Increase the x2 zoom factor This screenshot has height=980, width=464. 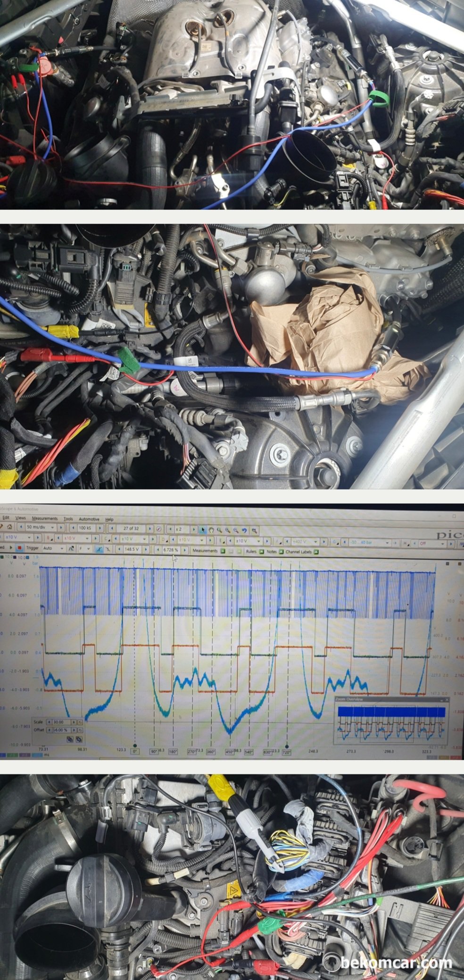194,529
